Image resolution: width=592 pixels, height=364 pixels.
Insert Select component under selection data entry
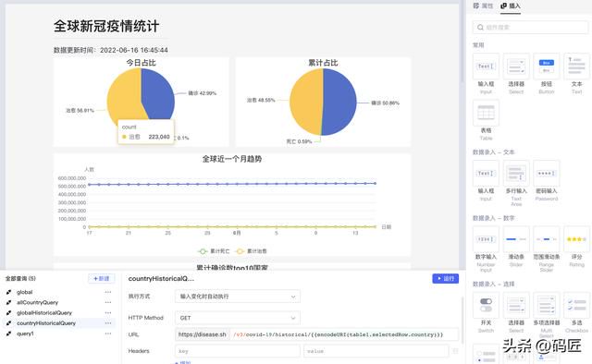pyautogui.click(x=516, y=305)
